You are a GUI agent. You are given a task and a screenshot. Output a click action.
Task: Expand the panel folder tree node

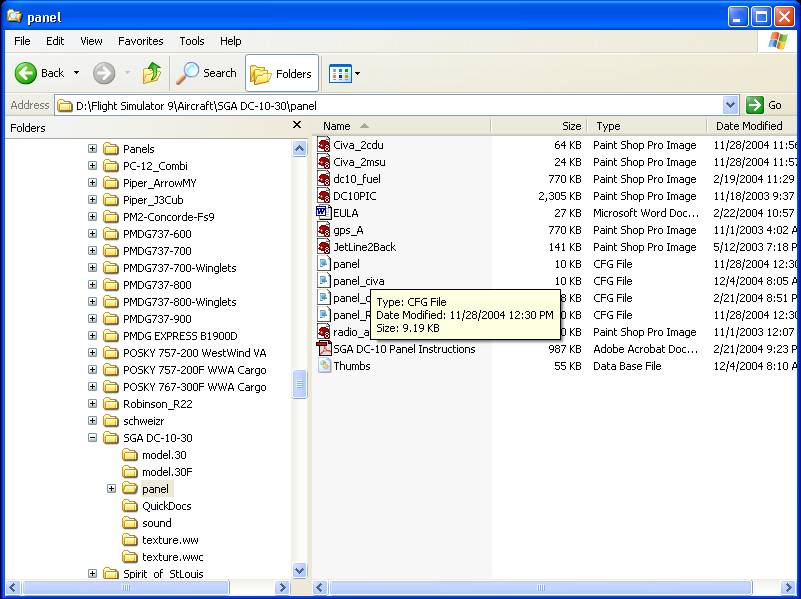[x=111, y=489]
